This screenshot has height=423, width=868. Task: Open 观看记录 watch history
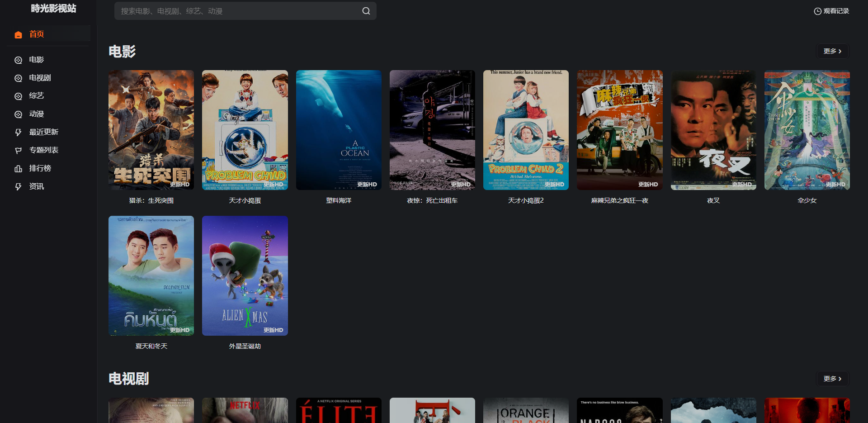831,11
